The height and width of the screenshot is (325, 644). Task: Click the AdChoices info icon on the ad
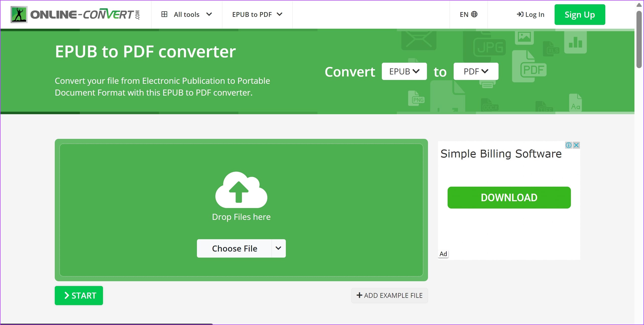pyautogui.click(x=568, y=145)
